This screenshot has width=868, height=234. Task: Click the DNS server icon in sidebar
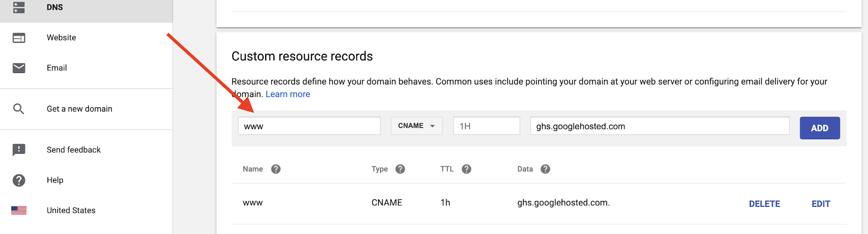point(19,7)
